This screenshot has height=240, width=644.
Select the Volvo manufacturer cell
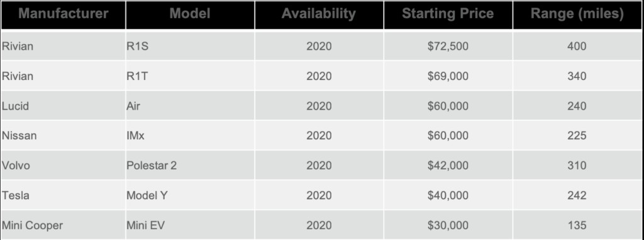point(64,165)
